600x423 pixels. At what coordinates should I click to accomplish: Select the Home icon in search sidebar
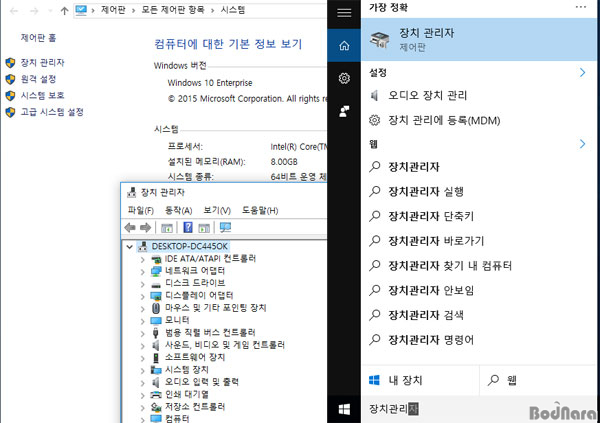[344, 46]
